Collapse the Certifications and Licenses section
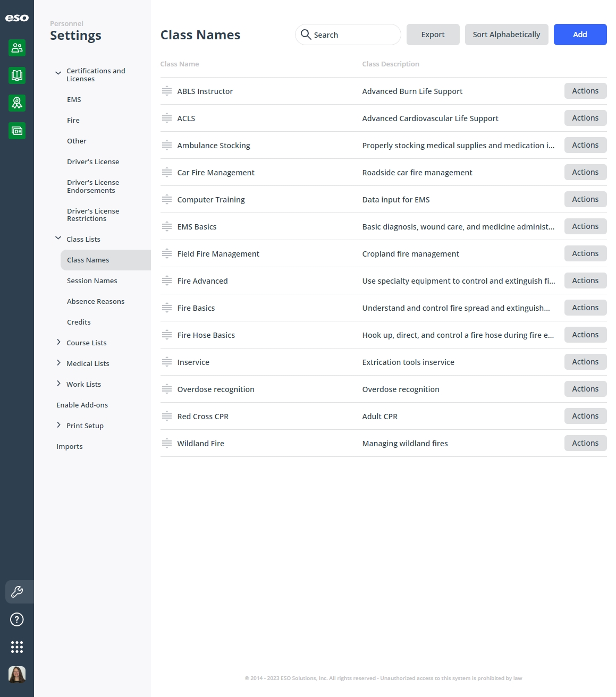Screen dimensions: 616x697 (58, 73)
